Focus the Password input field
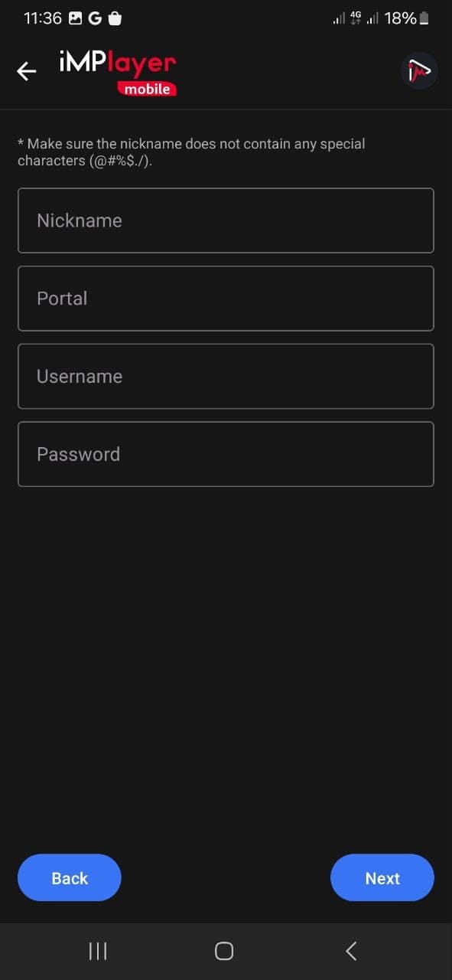Screen dimensions: 452x980 [226, 454]
